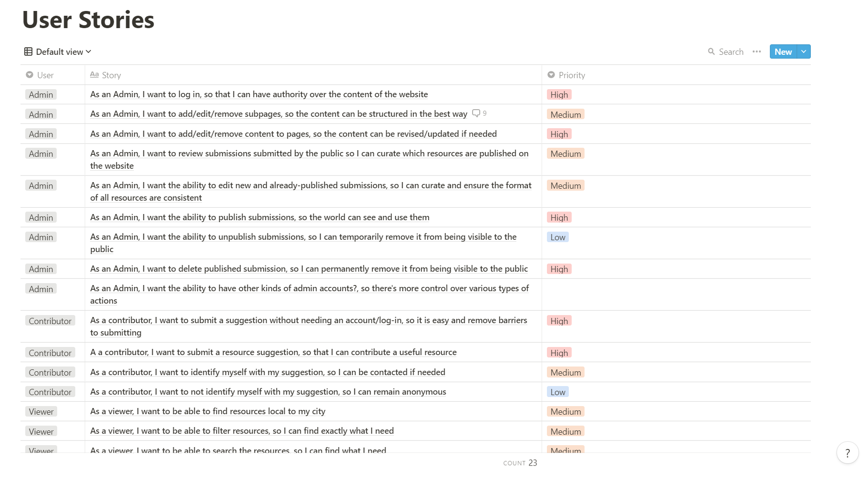Open the three-dot options menu
Viewport: 868px width, 479px height.
(757, 51)
